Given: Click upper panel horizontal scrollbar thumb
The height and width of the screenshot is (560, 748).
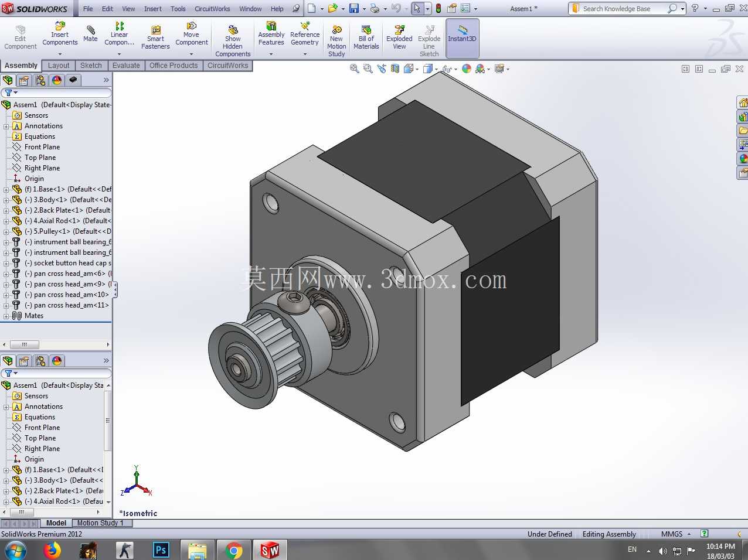Looking at the screenshot, I should pos(25,344).
